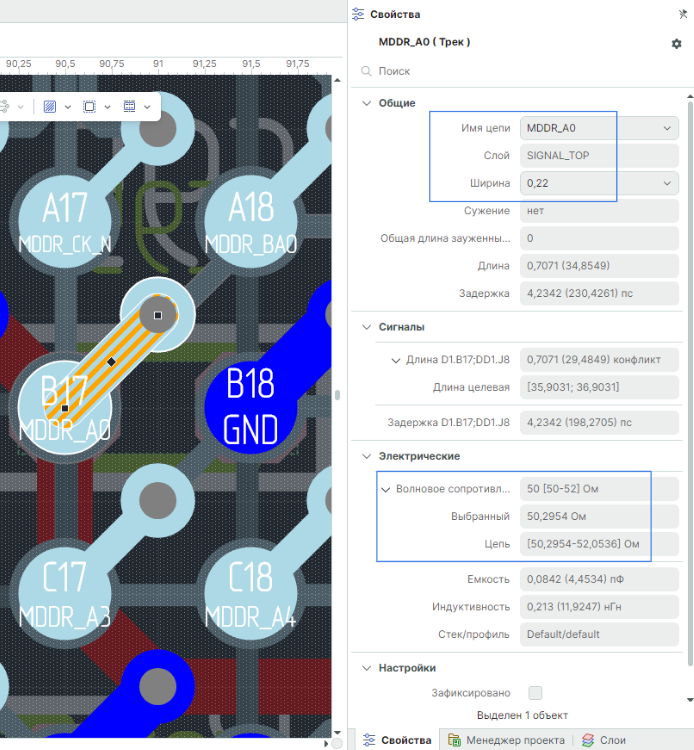Click the canvas vertical scrollbar up arrow
Viewport: 694px width, 750px height.
click(x=337, y=80)
